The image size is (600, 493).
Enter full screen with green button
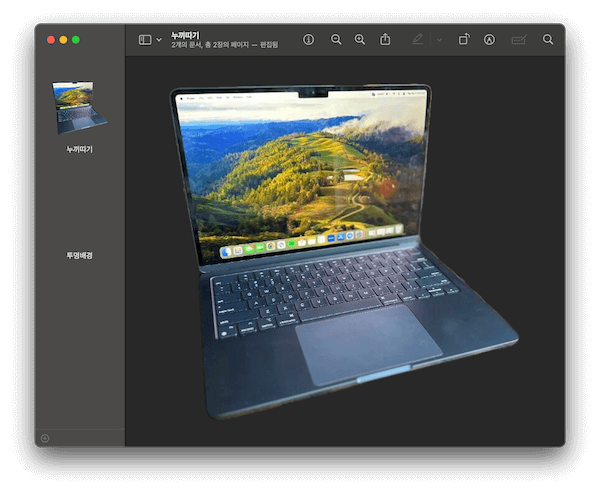[76, 40]
